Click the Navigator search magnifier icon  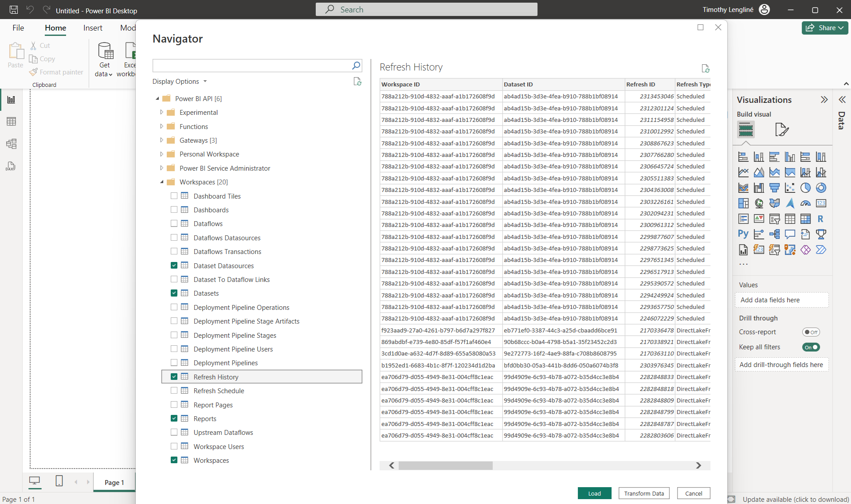point(356,66)
